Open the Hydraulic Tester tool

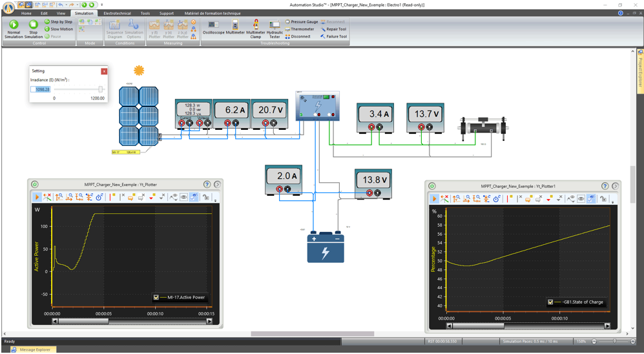click(275, 28)
